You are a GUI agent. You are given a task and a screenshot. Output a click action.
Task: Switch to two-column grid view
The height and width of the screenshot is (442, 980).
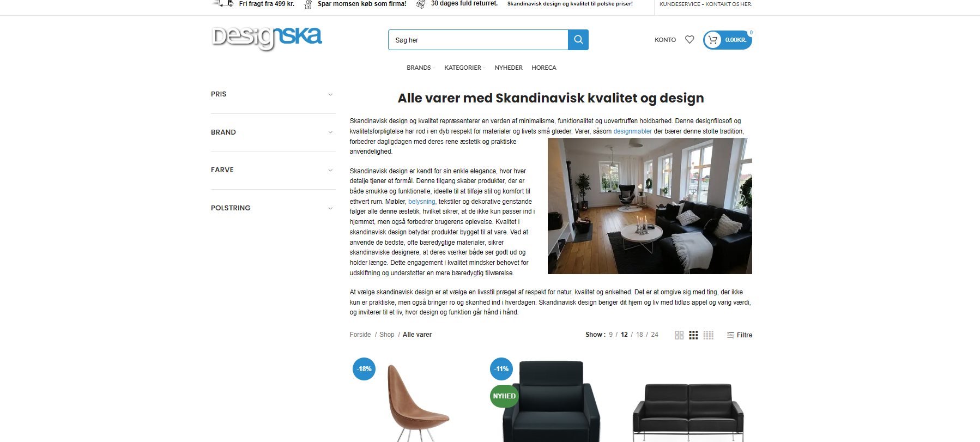679,335
